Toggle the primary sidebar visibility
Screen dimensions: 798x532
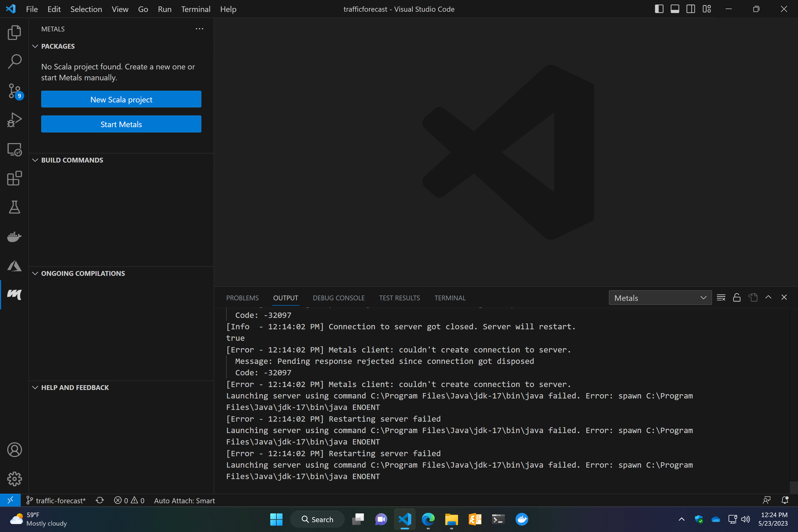coord(659,9)
